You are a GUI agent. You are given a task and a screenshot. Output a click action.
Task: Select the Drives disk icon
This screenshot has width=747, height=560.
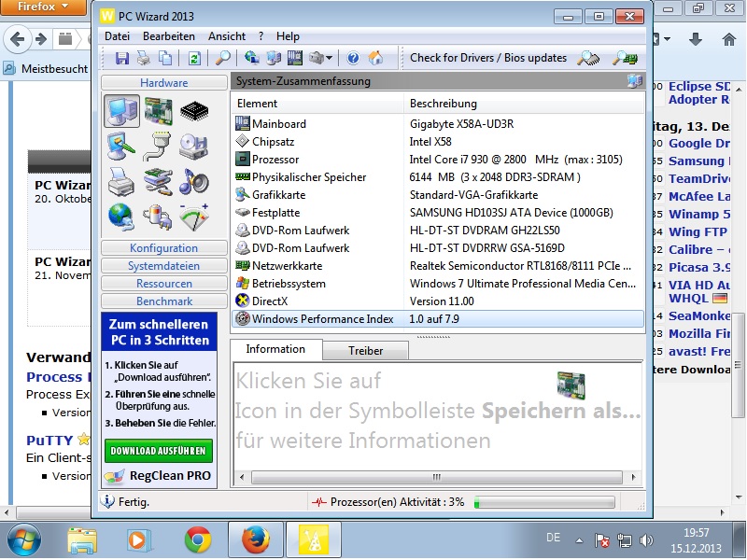click(x=194, y=147)
